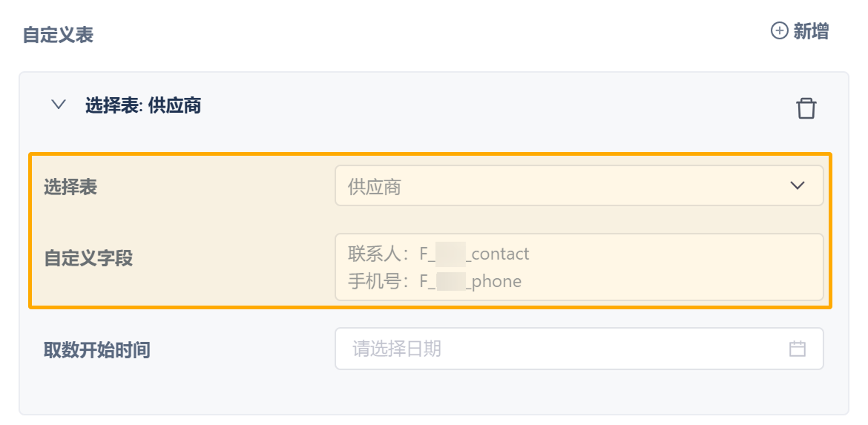
Task: Click the 选择表: 供应商 panel title
Action: tap(143, 105)
